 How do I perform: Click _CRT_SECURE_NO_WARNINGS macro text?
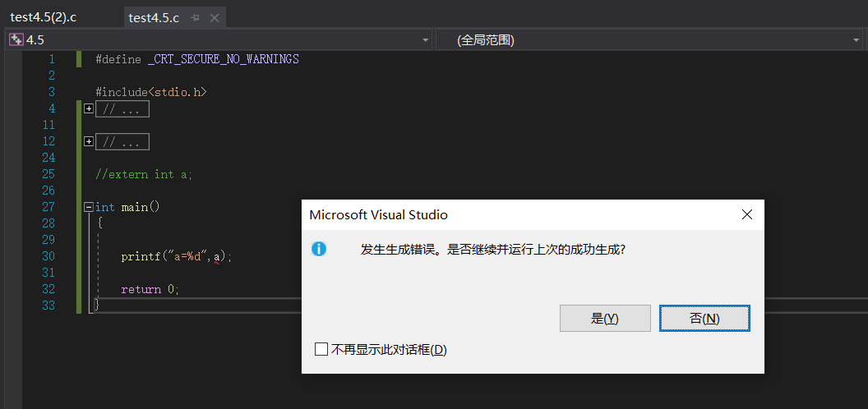224,59
